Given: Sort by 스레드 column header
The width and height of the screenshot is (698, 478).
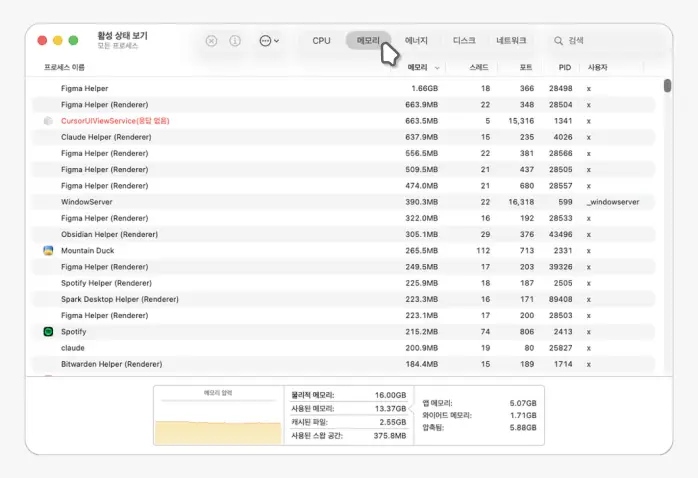Looking at the screenshot, I should pyautogui.click(x=479, y=67).
